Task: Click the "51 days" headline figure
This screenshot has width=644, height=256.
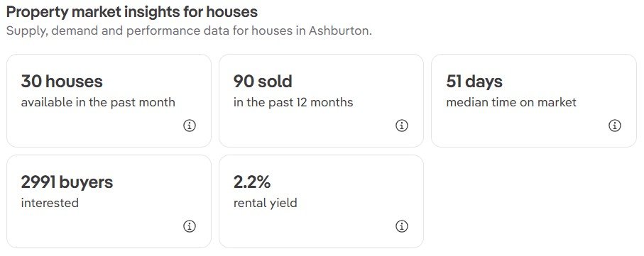Action: [474, 82]
